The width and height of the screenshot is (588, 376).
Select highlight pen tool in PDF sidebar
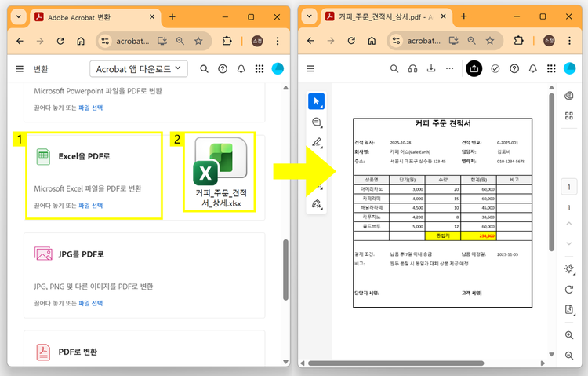(x=317, y=142)
